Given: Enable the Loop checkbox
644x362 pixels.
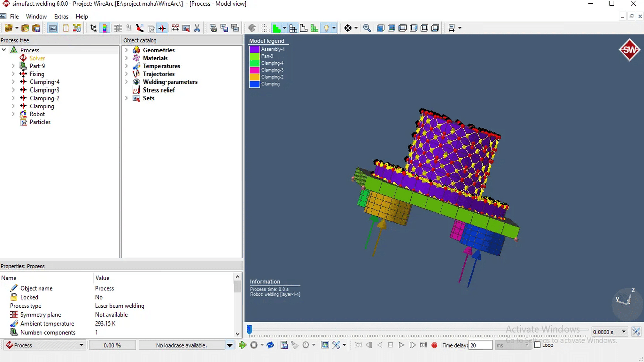Looking at the screenshot, I should (537, 345).
